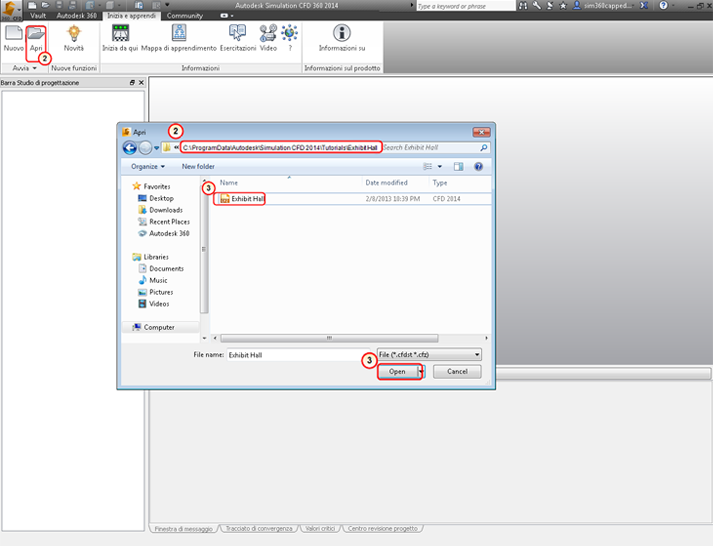
Task: Expand the quick access toolbar customize arrow
Action: tap(167, 5)
